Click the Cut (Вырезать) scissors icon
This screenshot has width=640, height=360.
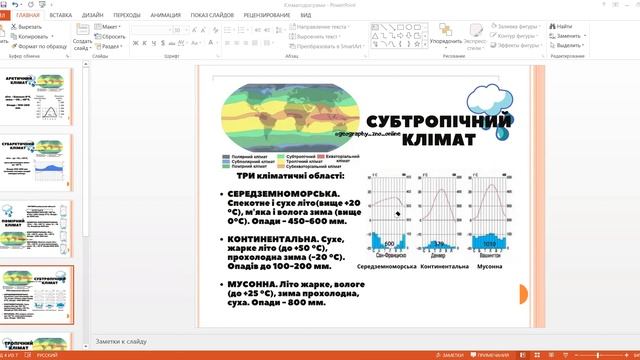(14, 27)
